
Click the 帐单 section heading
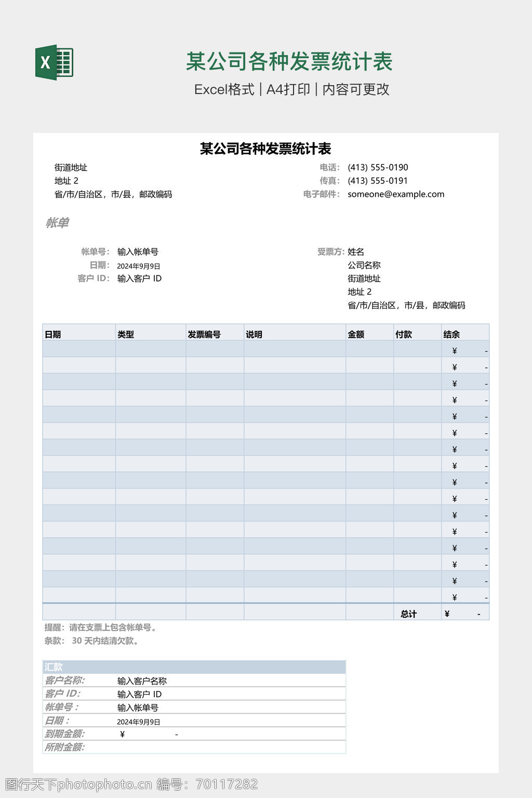57,223
